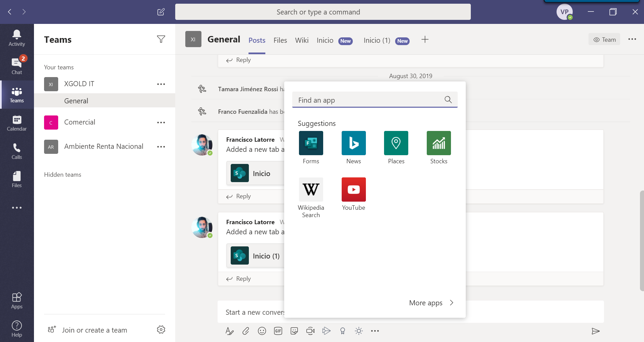
Task: Open profile menu VP avatar
Action: (565, 12)
